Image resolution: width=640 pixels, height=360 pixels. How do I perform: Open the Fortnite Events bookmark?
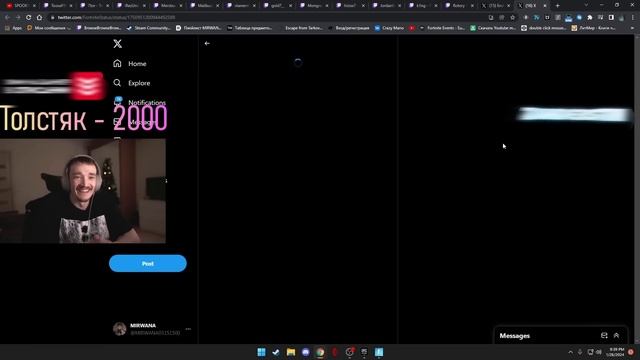coord(442,28)
